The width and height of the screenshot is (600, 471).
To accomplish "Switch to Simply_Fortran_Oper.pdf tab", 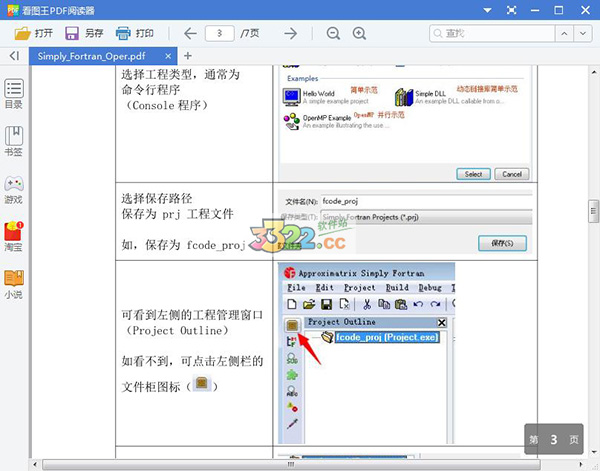I will point(92,56).
